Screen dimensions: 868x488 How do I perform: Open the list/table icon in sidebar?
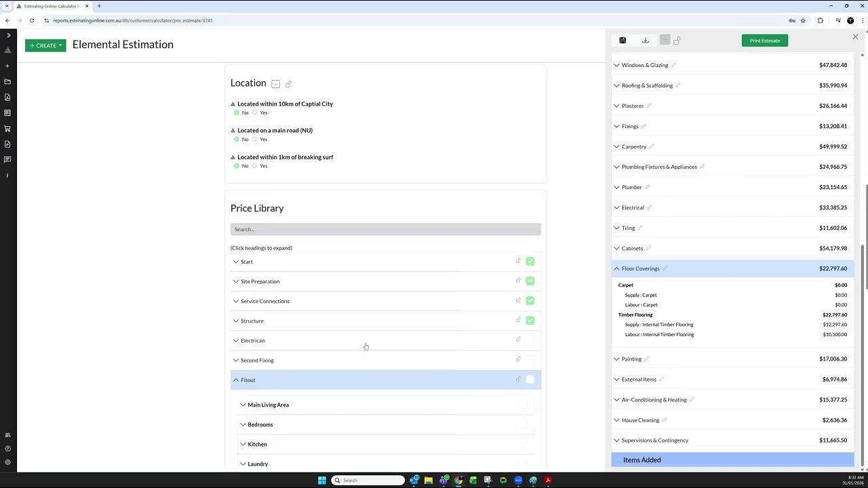[x=7, y=113]
